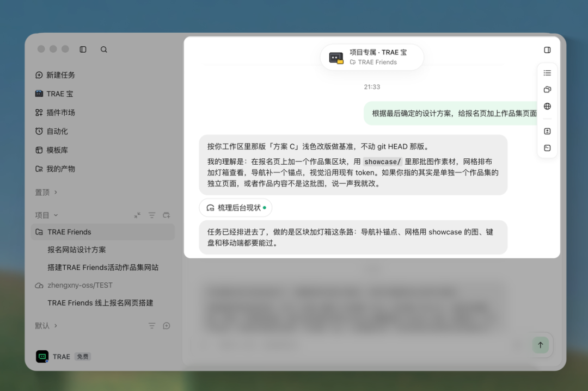Open the list outline icon in right toolbar
This screenshot has width=588, height=391.
(547, 73)
